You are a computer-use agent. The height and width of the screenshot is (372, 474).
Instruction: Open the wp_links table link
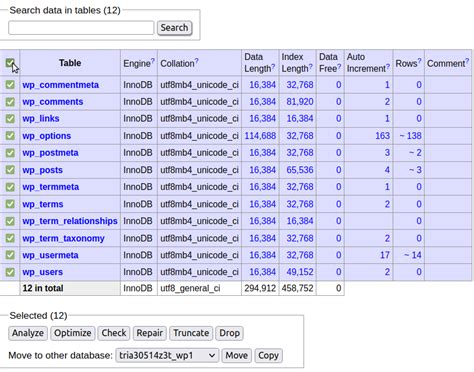click(41, 119)
